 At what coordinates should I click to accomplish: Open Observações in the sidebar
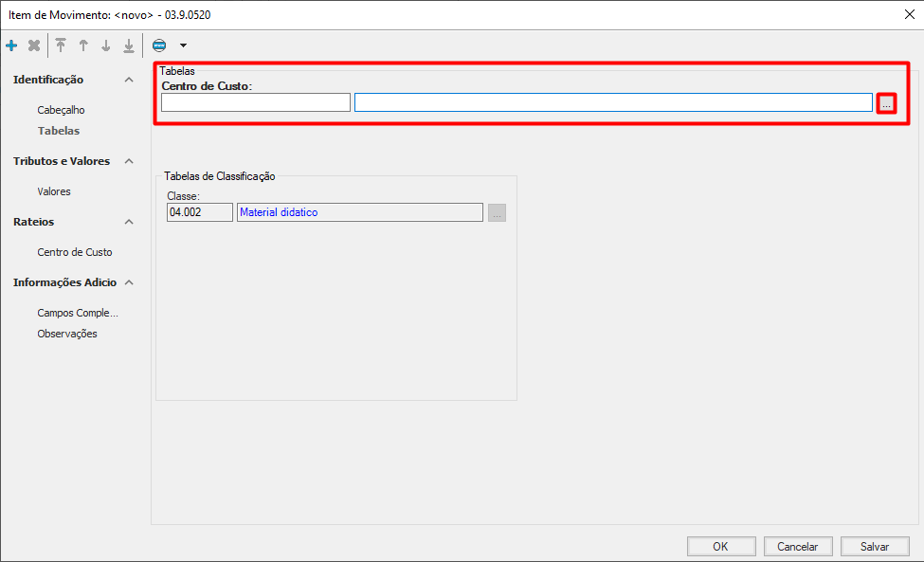(67, 334)
